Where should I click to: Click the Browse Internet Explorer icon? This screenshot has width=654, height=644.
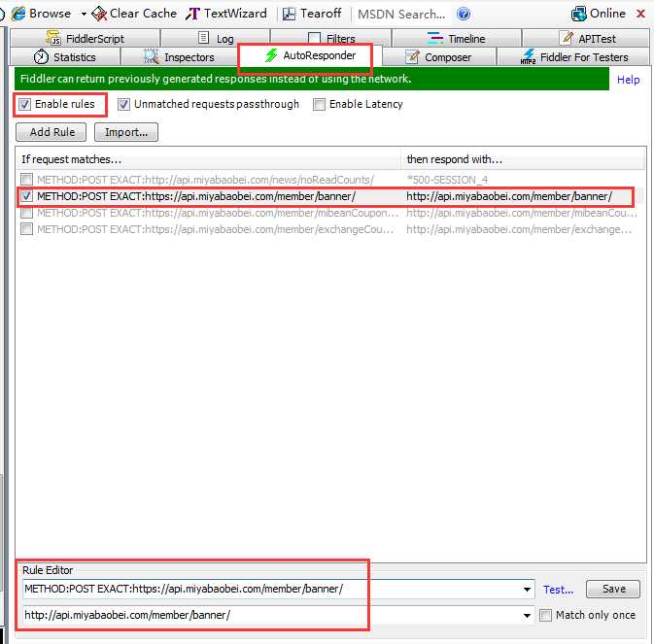pos(18,14)
